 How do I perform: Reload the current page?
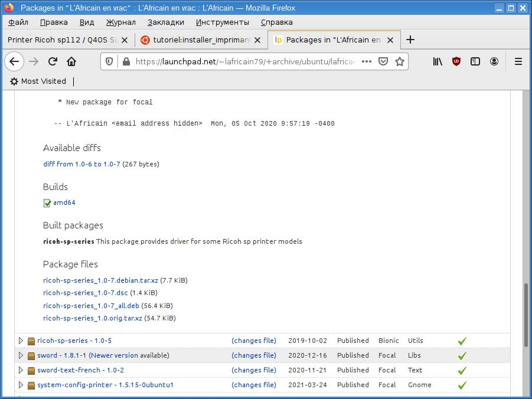[53, 61]
